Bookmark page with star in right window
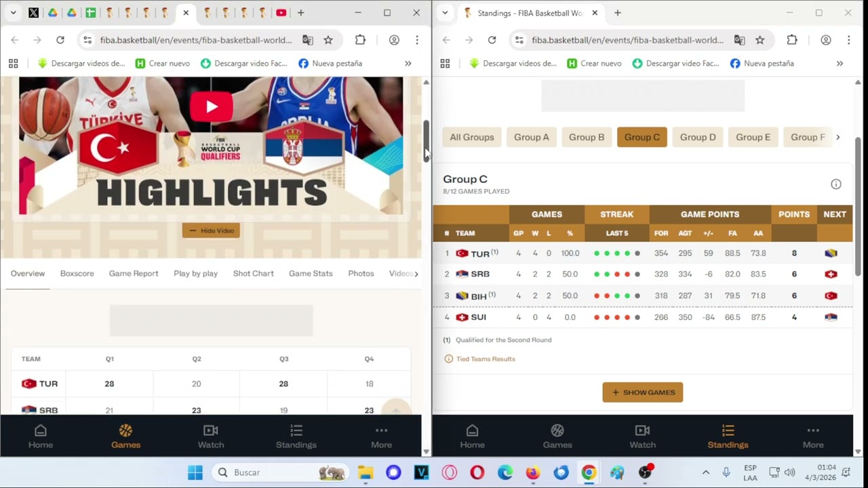Screen dimensions: 868x488 [x=760, y=40]
